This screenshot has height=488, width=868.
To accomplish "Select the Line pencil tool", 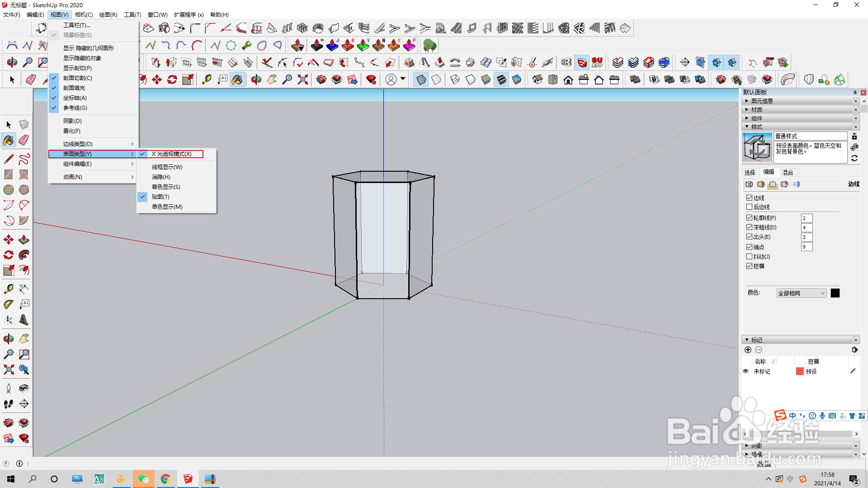I will click(x=9, y=159).
